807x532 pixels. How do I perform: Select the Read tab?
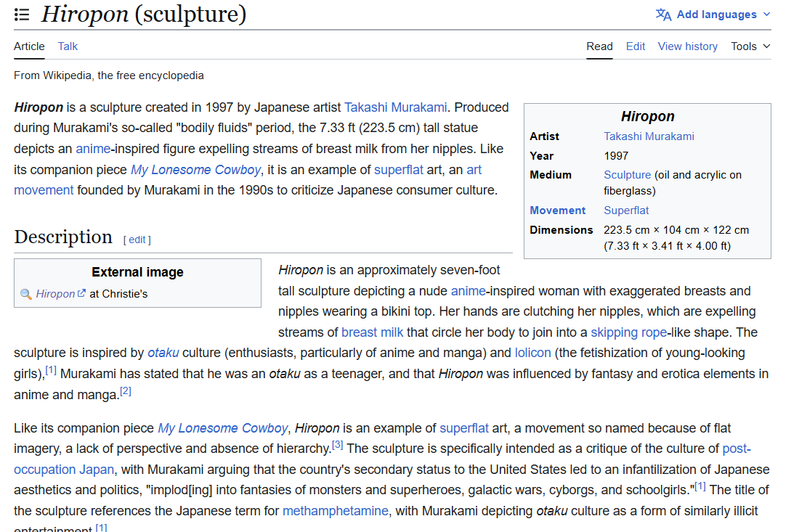599,46
